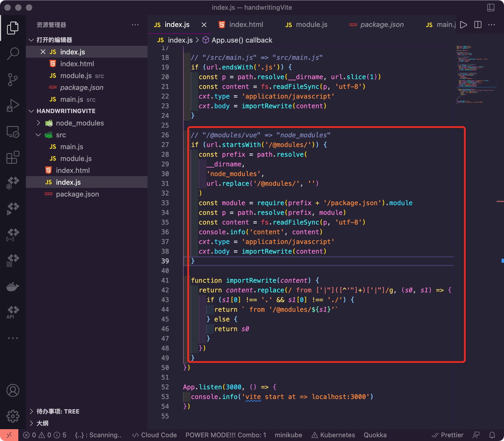Select index.js in project tree
This screenshot has height=441, width=504.
(87, 182)
